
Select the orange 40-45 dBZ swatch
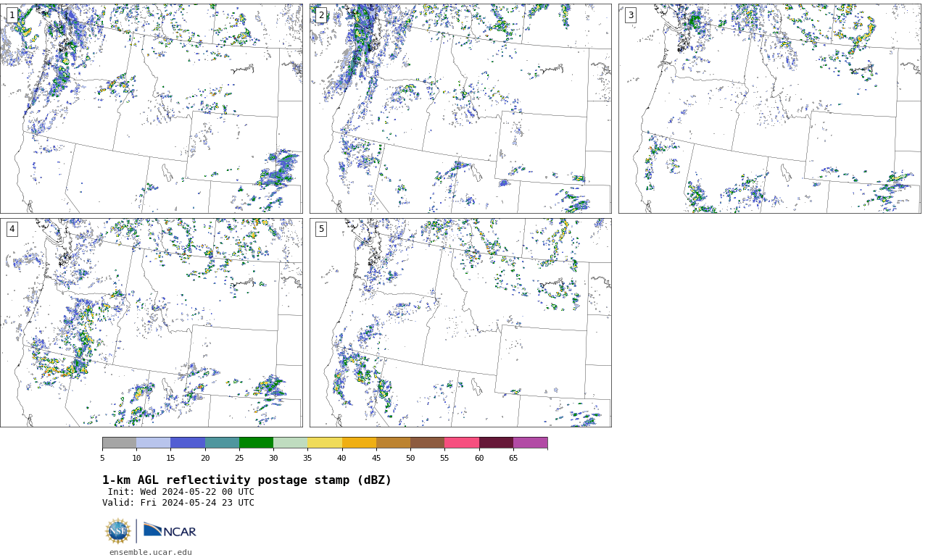coord(359,443)
